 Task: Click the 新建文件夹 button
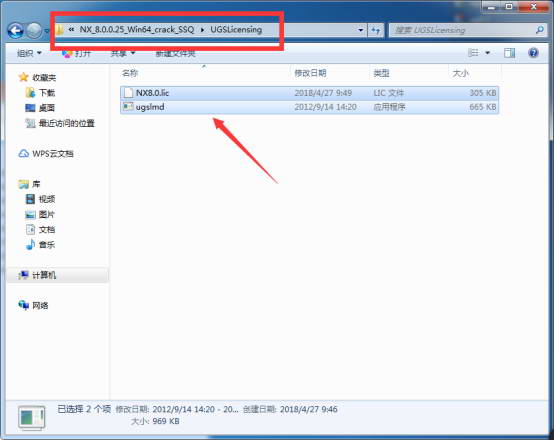[x=175, y=53]
